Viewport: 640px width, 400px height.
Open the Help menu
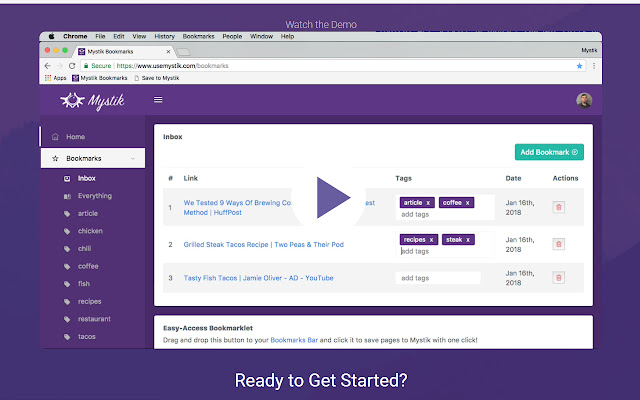[x=287, y=36]
